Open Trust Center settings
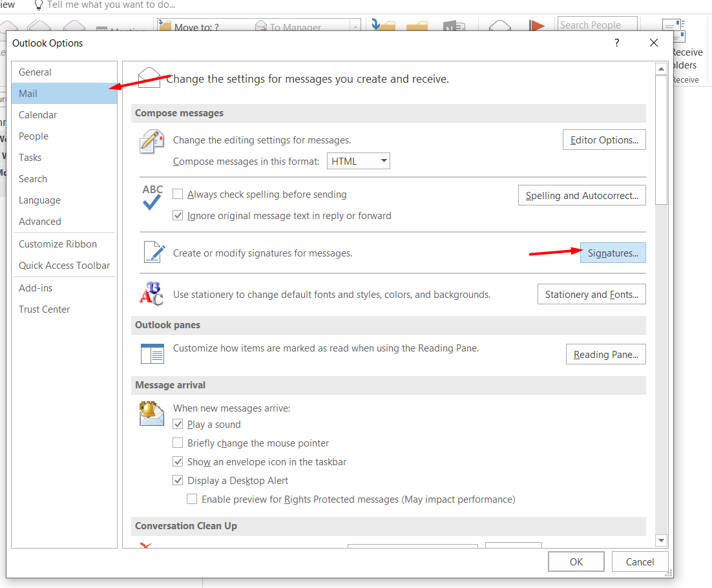 click(64, 310)
